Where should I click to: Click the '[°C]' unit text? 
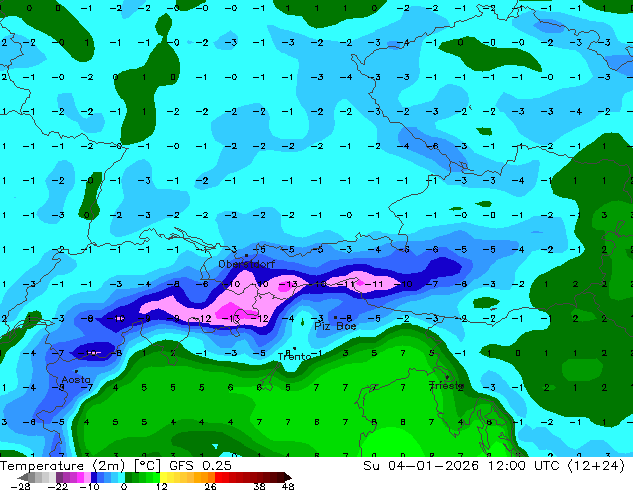[147, 466]
